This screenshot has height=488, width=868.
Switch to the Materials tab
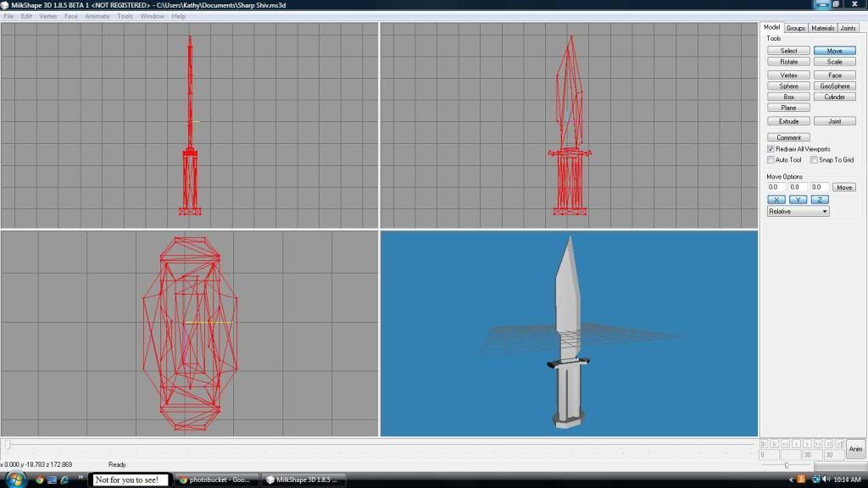822,28
